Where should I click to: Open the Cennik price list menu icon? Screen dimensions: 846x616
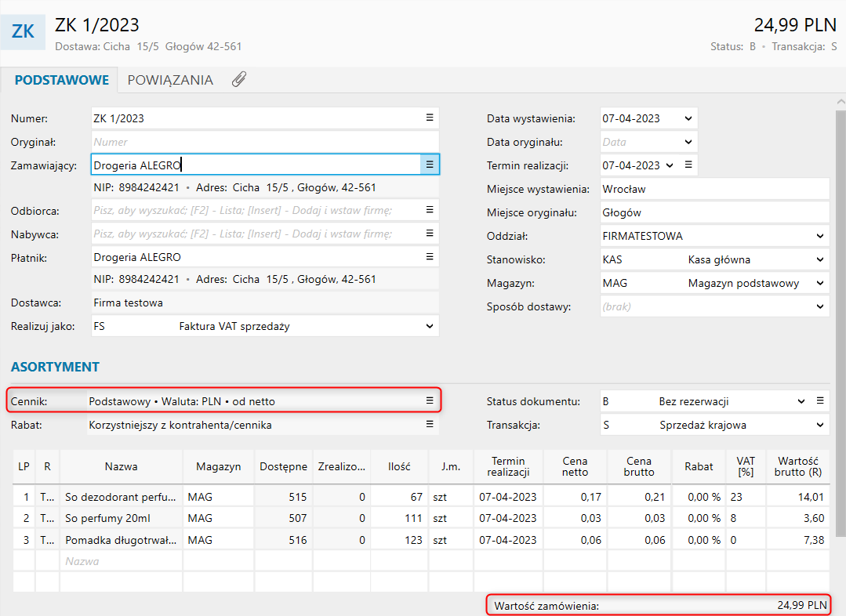(429, 400)
